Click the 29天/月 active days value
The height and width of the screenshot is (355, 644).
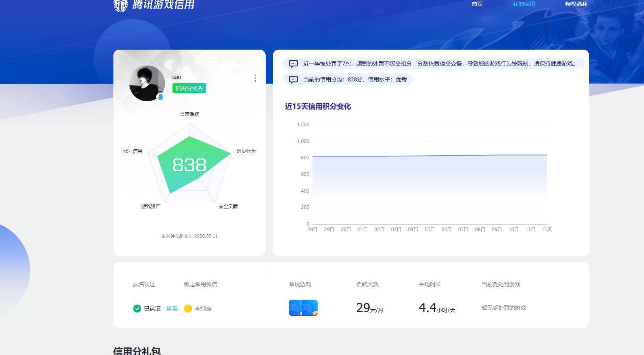(370, 308)
